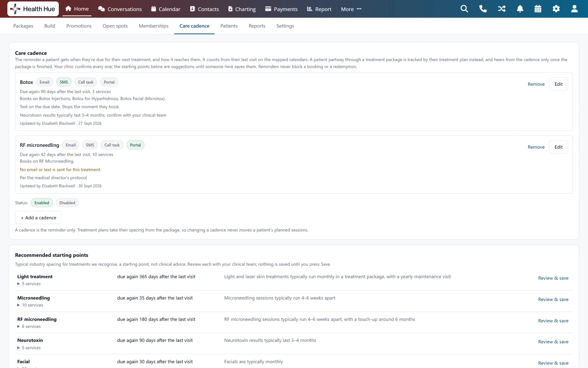
Task: Click 'Neurotoxin results typically last 3–4 months' in recommendations
Action: (270, 340)
